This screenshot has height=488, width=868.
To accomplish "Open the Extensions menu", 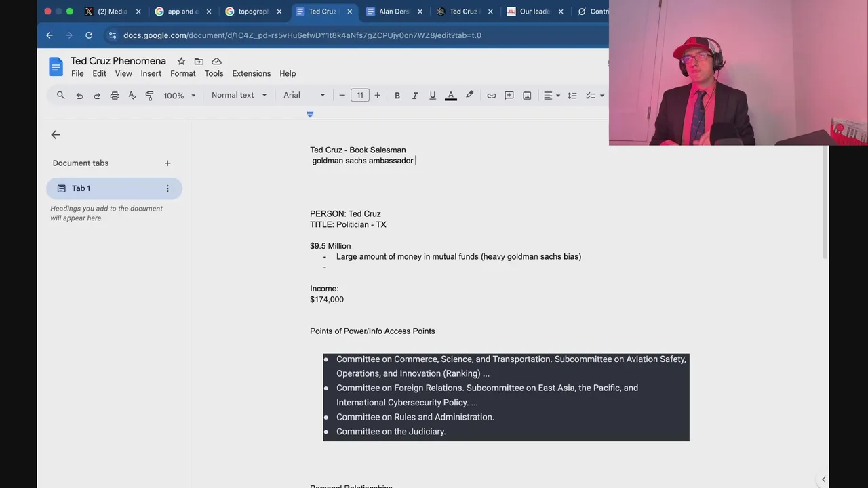I will pos(252,73).
